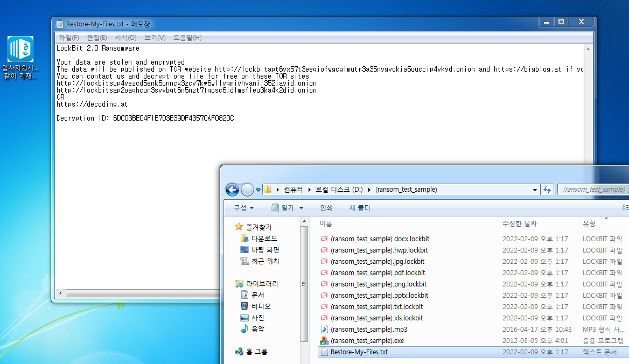Click navigation pane vertical scrollbar thumb
629x364 pixels.
click(304, 284)
